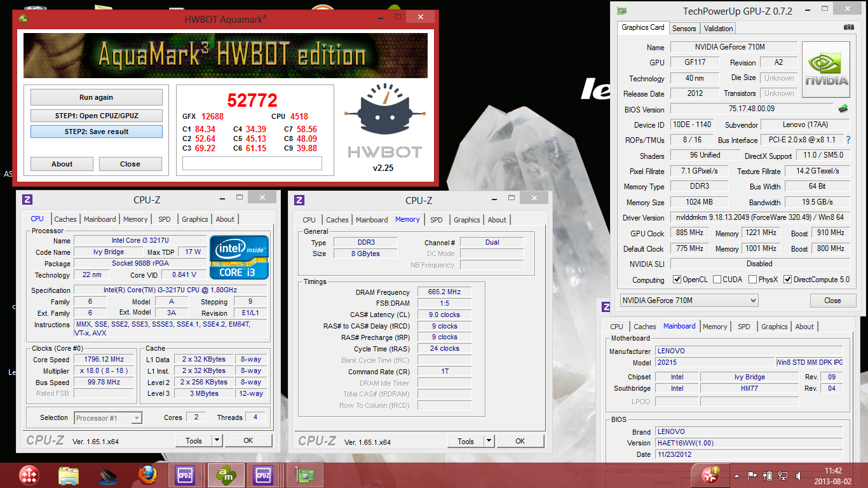This screenshot has height=488, width=868.
Task: Click the network tray icon
Action: click(x=783, y=475)
